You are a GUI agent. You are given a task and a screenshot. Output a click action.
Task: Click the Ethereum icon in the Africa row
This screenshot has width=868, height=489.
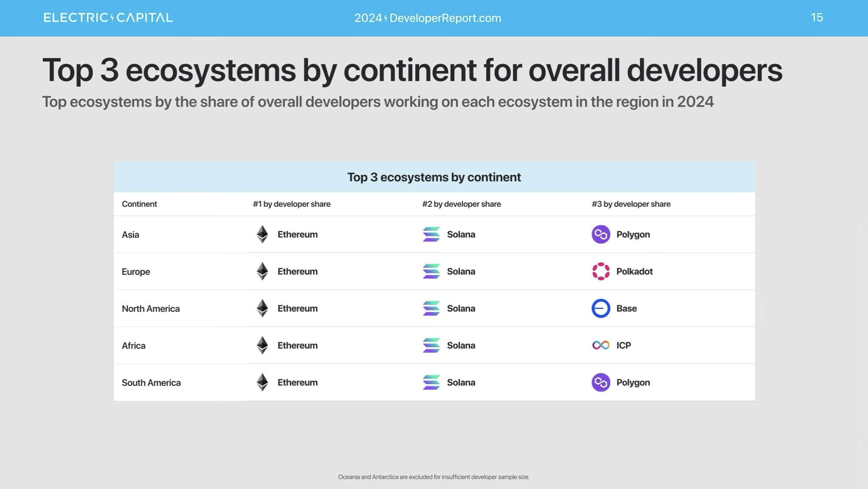point(262,345)
